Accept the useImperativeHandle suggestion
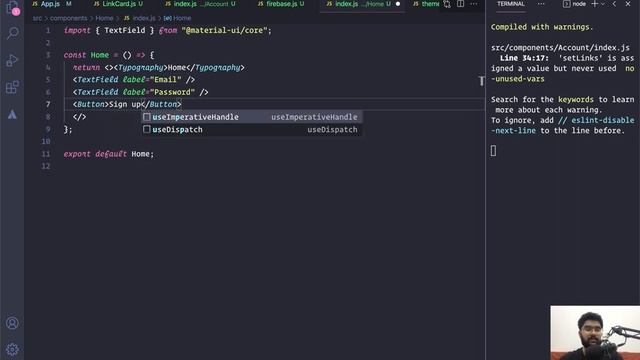Image resolution: width=640 pixels, height=360 pixels. click(252, 117)
